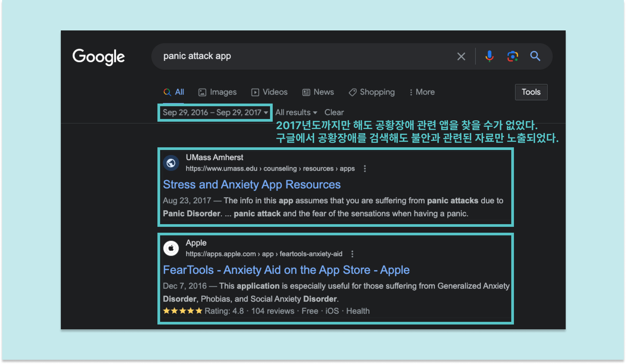Open three-dot menu for Apple result
This screenshot has width=626, height=364.
(352, 254)
